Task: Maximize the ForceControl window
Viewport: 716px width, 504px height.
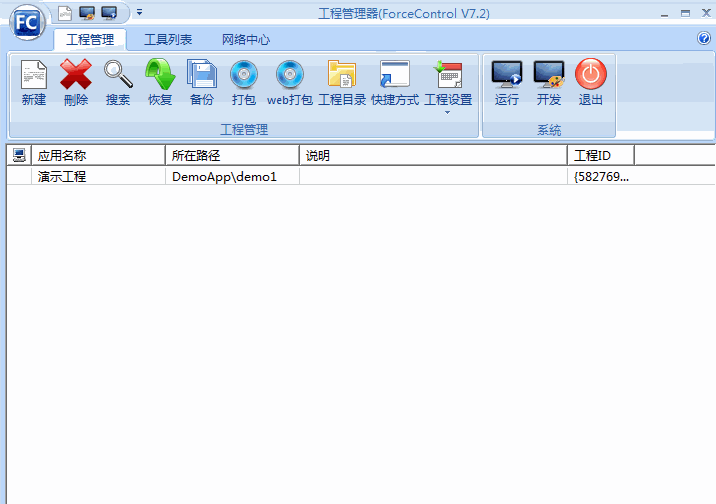Action: 685,13
